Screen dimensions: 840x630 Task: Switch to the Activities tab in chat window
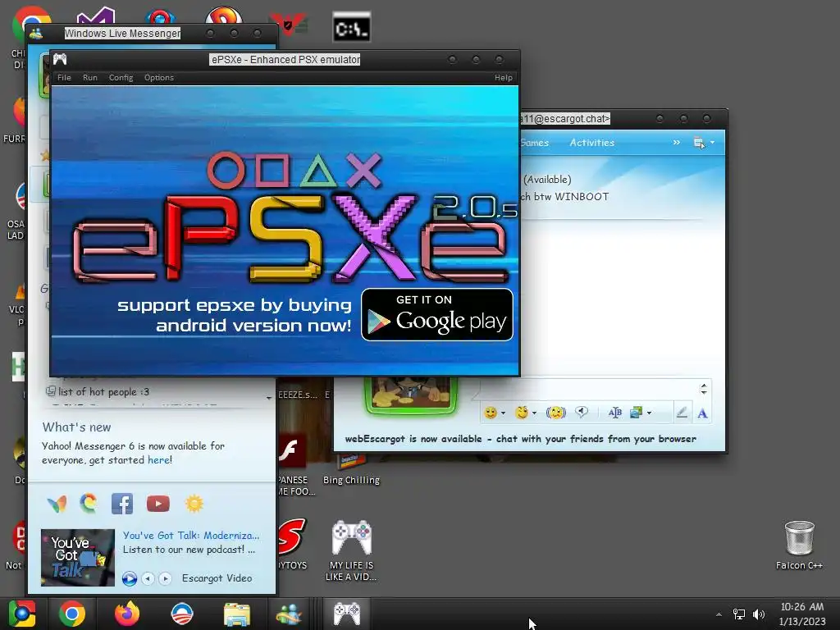coord(592,143)
